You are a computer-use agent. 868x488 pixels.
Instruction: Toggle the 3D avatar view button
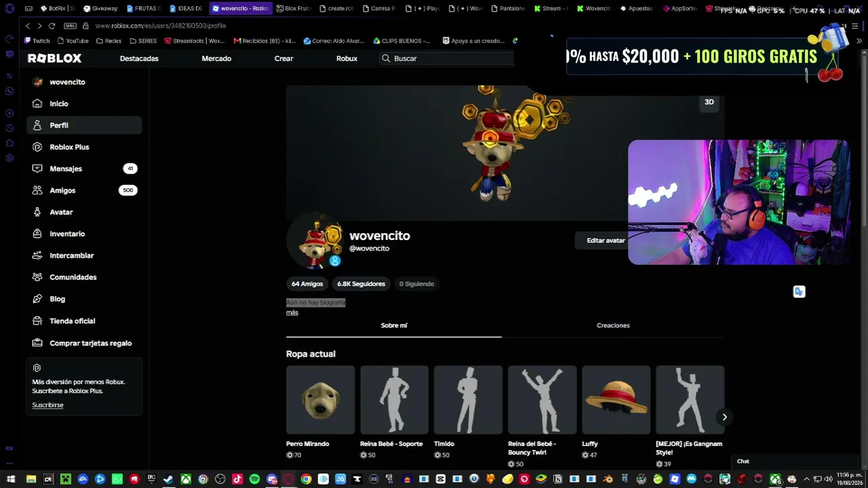click(x=709, y=102)
